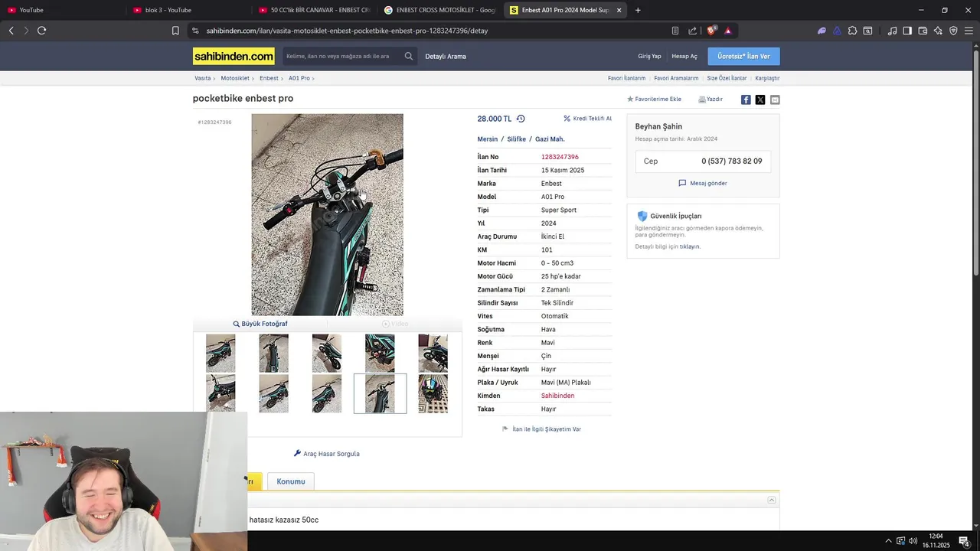Open Size Özel İlanlar link
The height and width of the screenshot is (551, 980).
coord(727,78)
